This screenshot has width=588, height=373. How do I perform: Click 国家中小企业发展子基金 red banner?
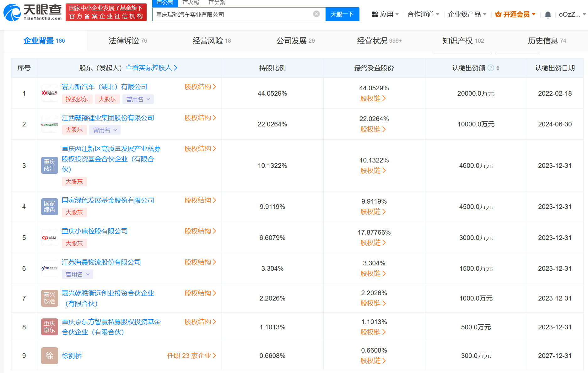coord(106,12)
